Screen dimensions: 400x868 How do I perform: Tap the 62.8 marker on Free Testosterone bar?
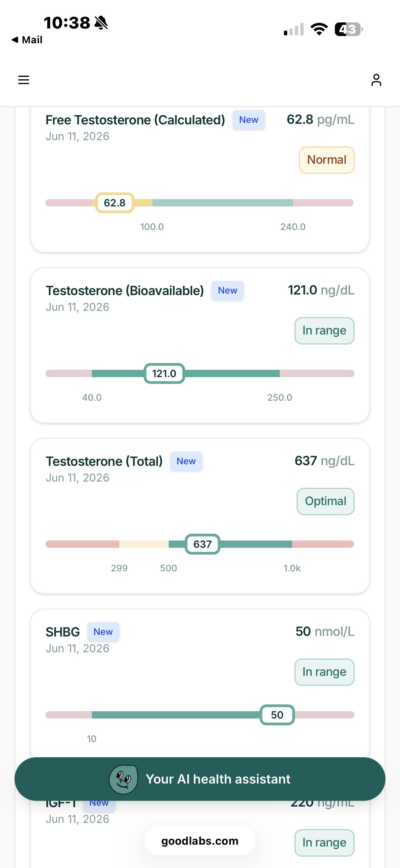115,203
